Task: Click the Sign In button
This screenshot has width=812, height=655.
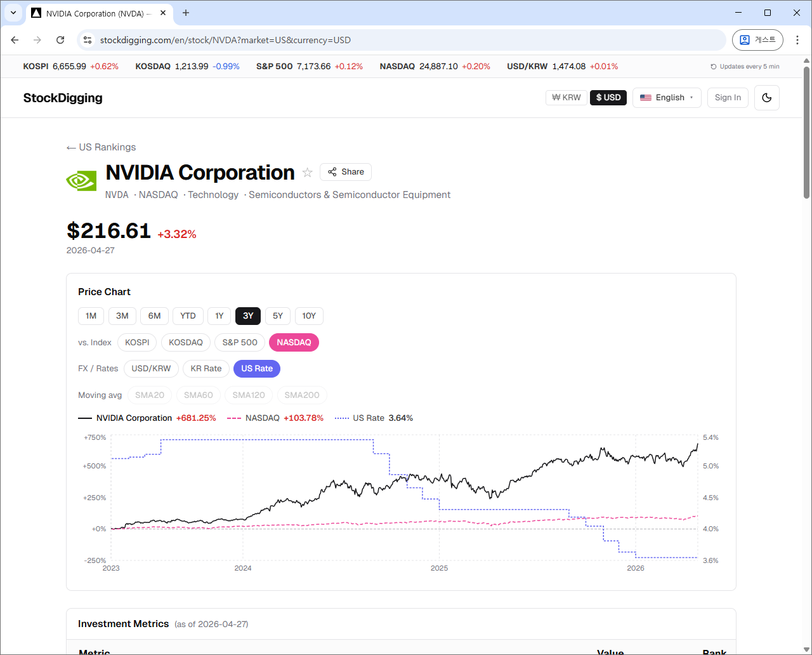Action: tap(728, 98)
